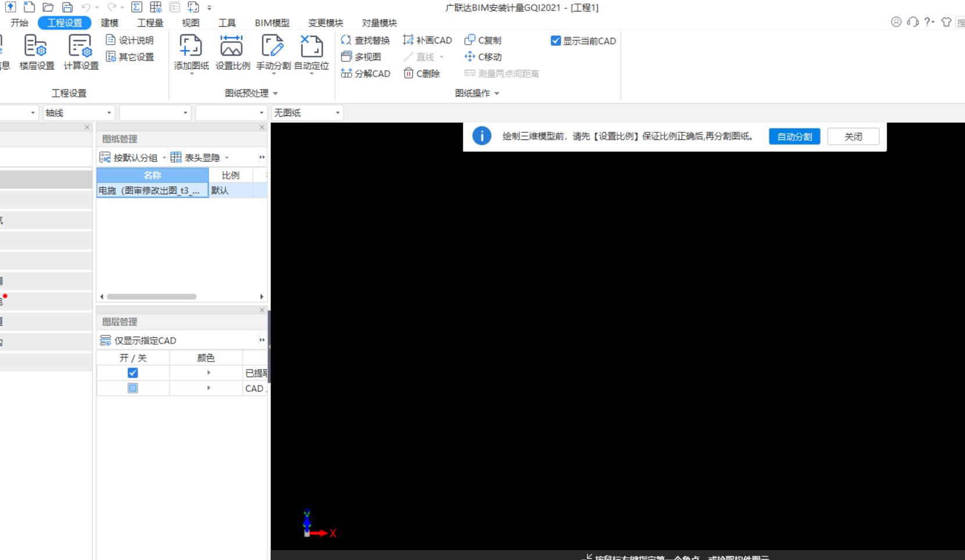
Task: Click the undo arrow icon
Action: [86, 7]
